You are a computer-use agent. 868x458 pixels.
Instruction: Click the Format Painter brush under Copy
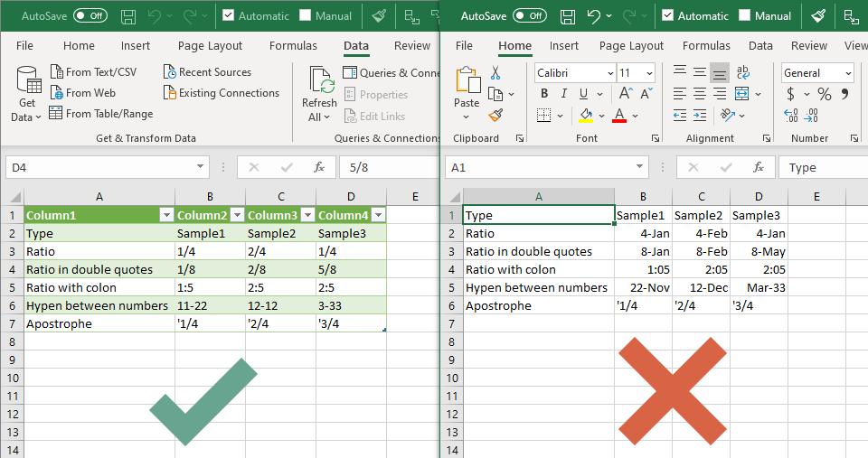[495, 115]
